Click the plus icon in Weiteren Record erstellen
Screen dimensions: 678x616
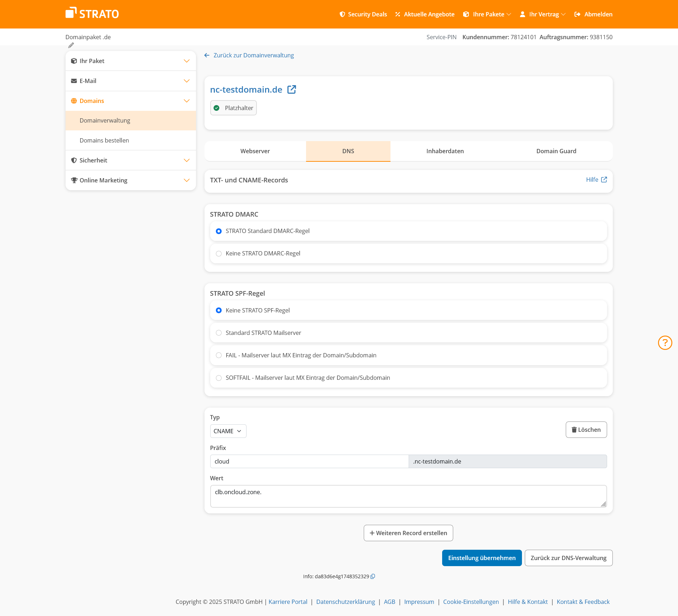point(372,533)
